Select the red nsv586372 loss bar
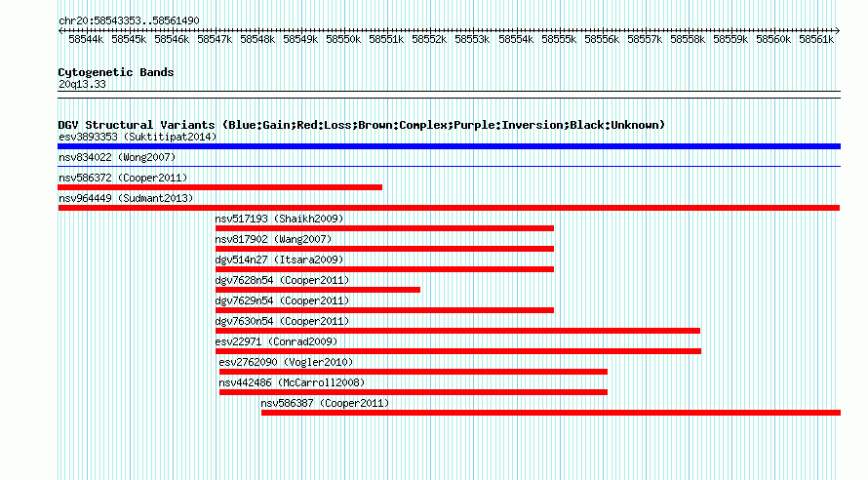 (219, 187)
